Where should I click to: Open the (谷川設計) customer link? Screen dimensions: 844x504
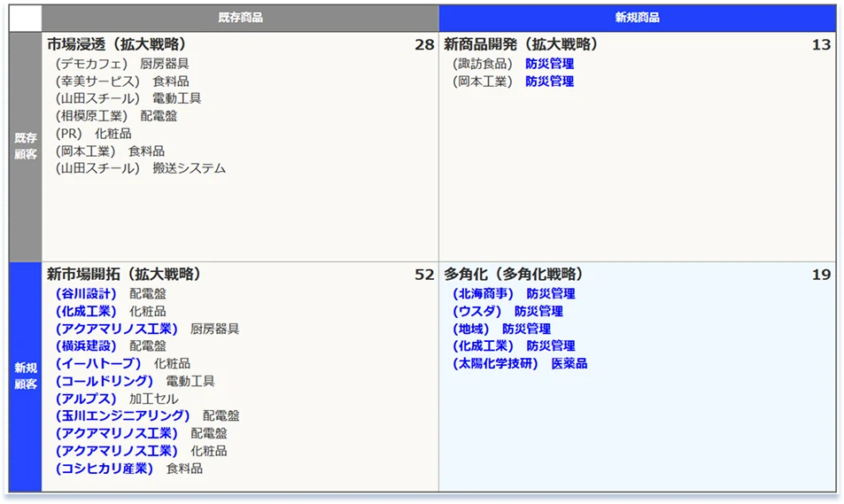(x=86, y=293)
